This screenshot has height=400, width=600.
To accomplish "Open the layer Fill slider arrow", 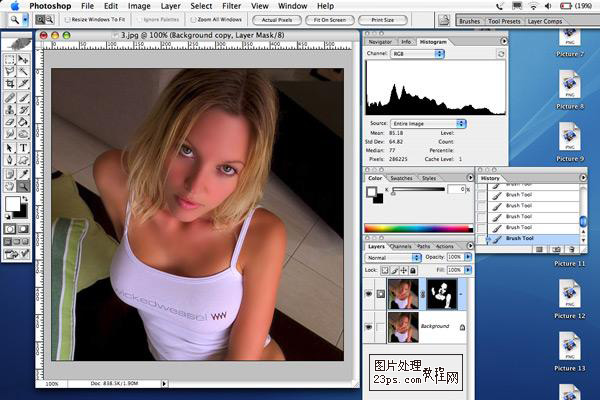I will pyautogui.click(x=468, y=270).
